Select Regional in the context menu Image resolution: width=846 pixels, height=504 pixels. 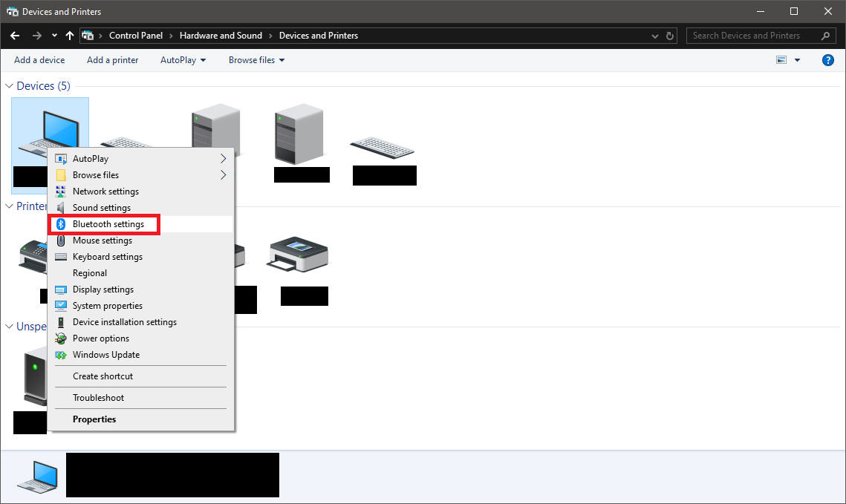point(141,272)
